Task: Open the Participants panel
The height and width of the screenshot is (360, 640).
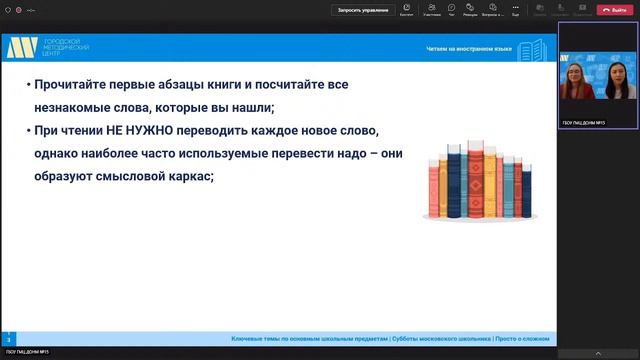Action: pos(432,10)
